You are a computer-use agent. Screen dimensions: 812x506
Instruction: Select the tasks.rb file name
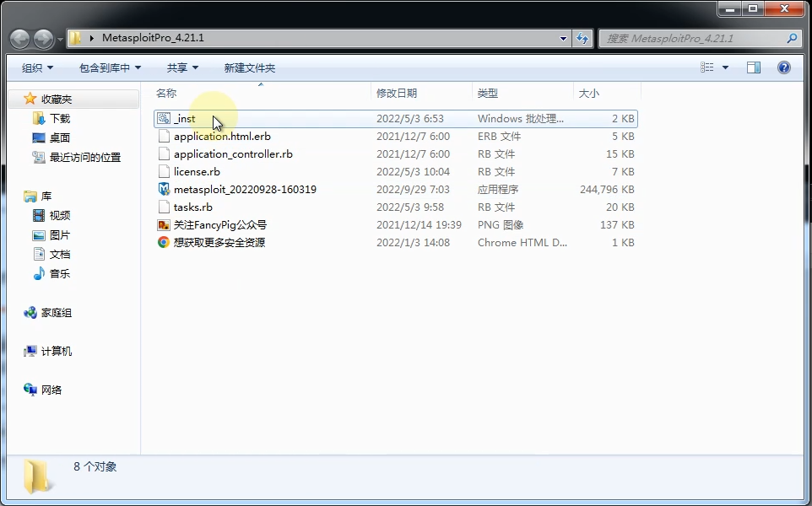tap(192, 207)
